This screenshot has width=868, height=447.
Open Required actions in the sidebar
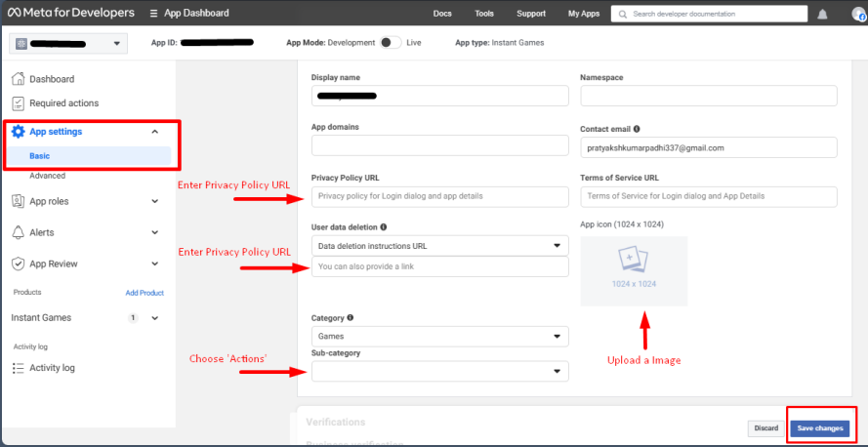click(x=64, y=102)
